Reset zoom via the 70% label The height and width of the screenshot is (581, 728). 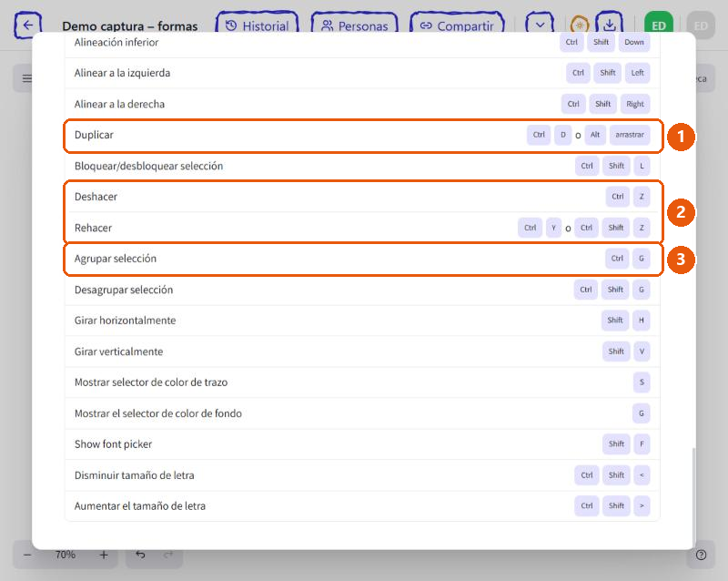point(66,555)
